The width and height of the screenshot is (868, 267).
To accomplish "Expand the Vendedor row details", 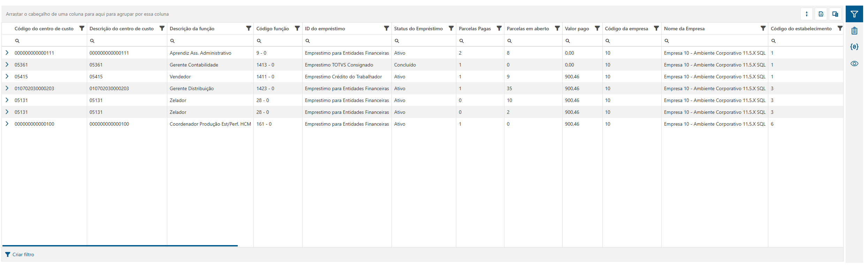I will click(x=7, y=77).
